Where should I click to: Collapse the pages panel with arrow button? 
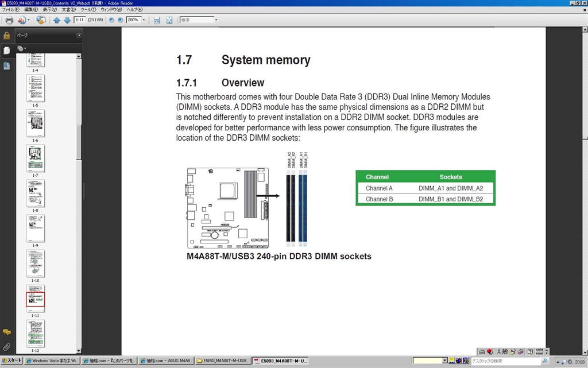[x=79, y=35]
